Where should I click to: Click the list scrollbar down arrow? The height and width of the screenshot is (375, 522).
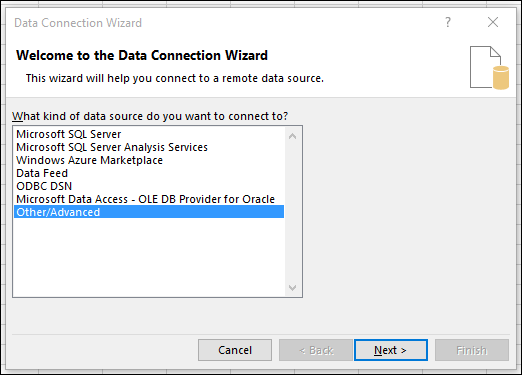pos(293,287)
